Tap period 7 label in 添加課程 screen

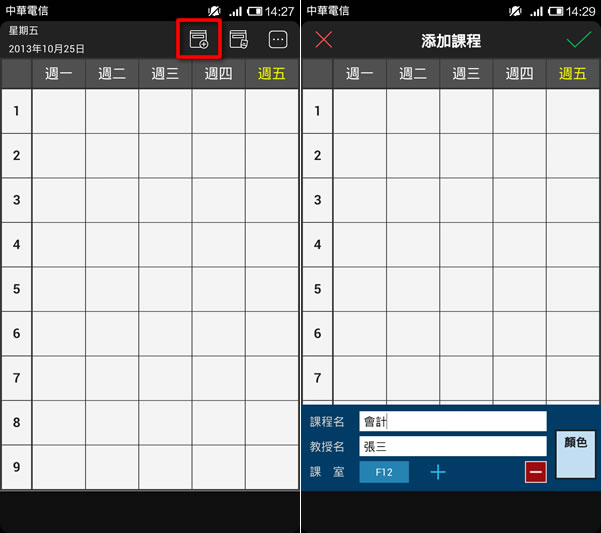[x=317, y=378]
